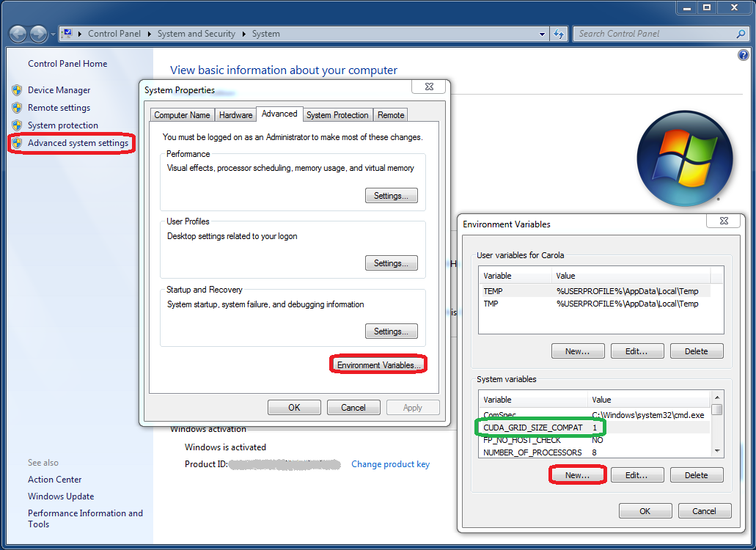Image resolution: width=756 pixels, height=550 pixels.
Task: Click New under System variables
Action: click(x=577, y=475)
